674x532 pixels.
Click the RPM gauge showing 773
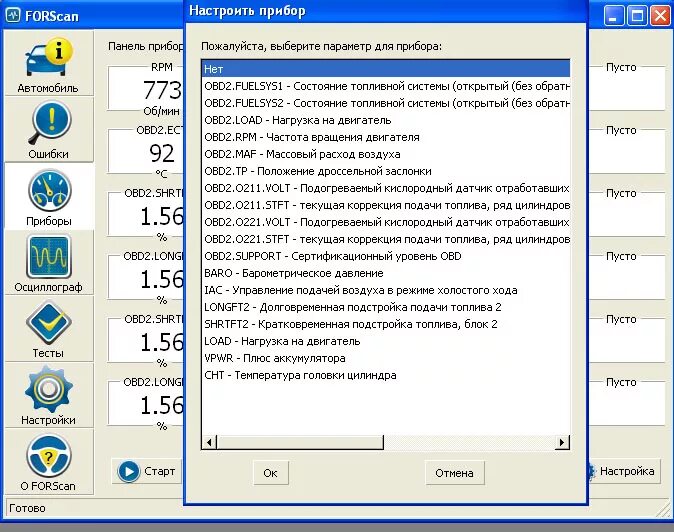click(146, 89)
